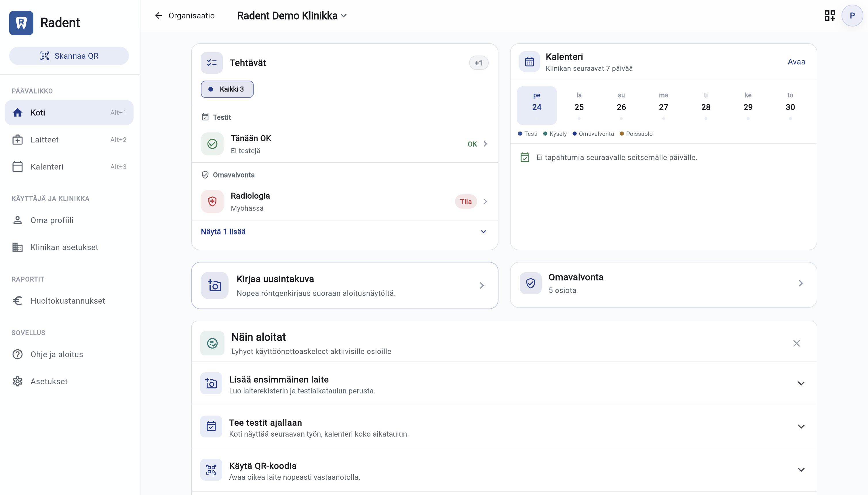Open Koti in the main menu
868x495 pixels.
(69, 113)
